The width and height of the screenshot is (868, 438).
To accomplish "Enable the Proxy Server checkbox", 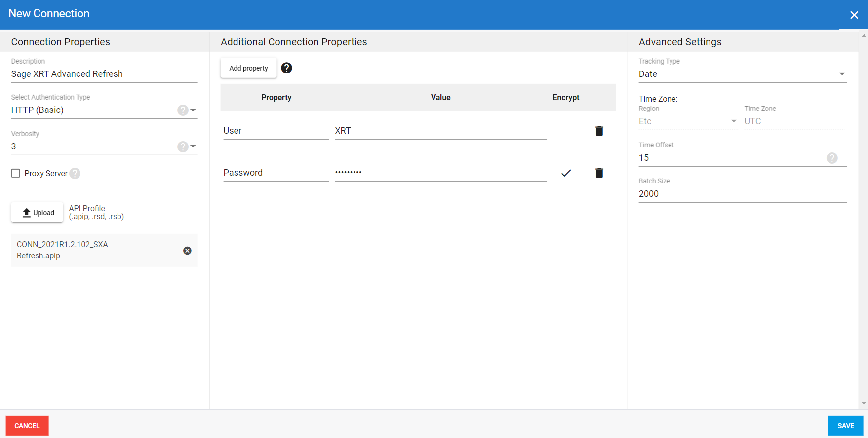I will [x=16, y=173].
